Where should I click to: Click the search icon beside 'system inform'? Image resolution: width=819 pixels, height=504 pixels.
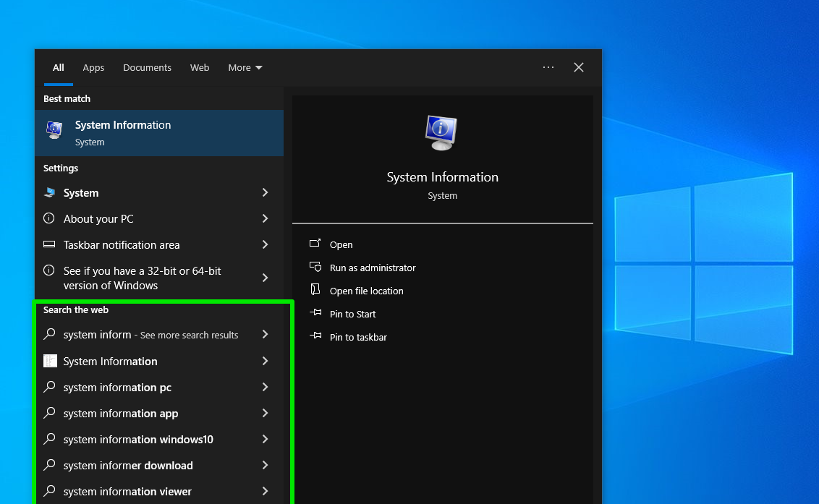click(x=50, y=334)
